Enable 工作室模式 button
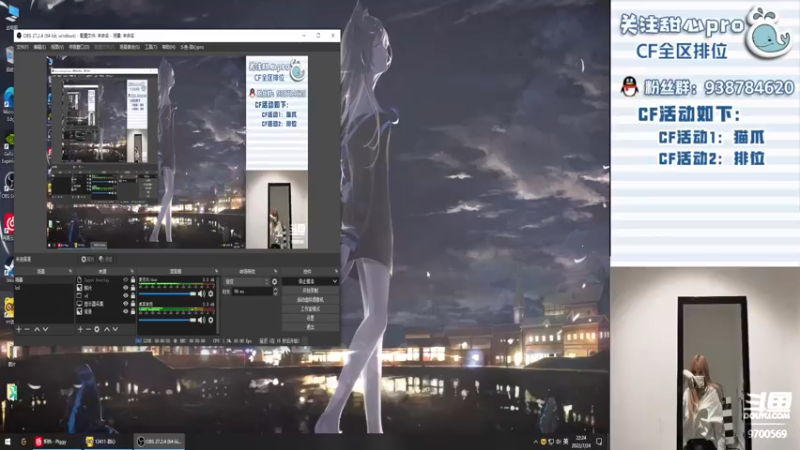This screenshot has width=800, height=450. [x=310, y=309]
